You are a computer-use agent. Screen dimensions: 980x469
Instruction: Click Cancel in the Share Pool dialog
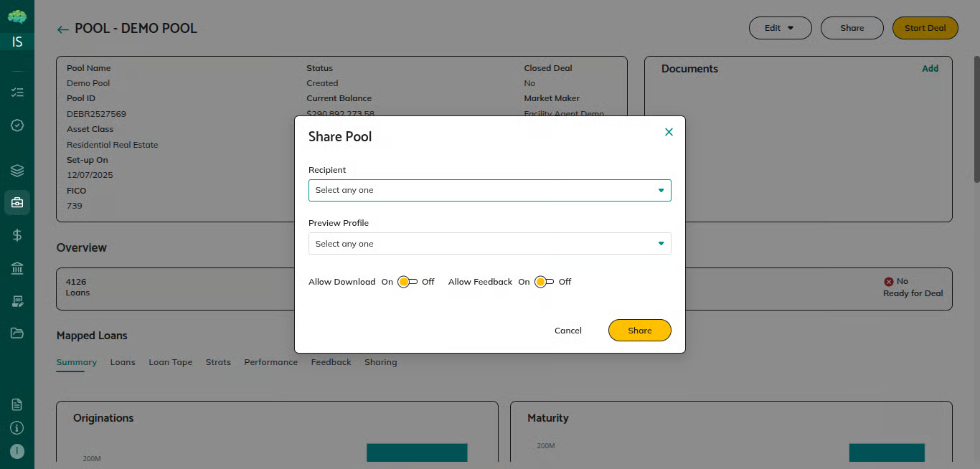click(x=567, y=331)
